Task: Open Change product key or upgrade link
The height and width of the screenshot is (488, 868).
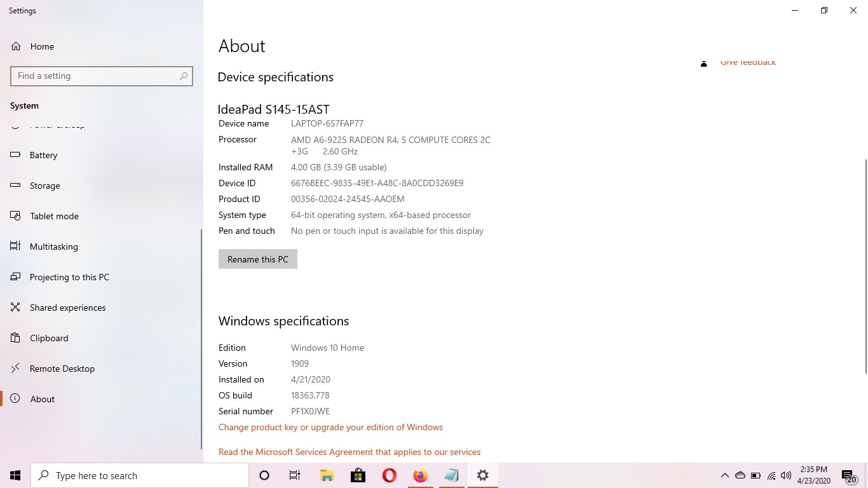Action: [x=330, y=427]
